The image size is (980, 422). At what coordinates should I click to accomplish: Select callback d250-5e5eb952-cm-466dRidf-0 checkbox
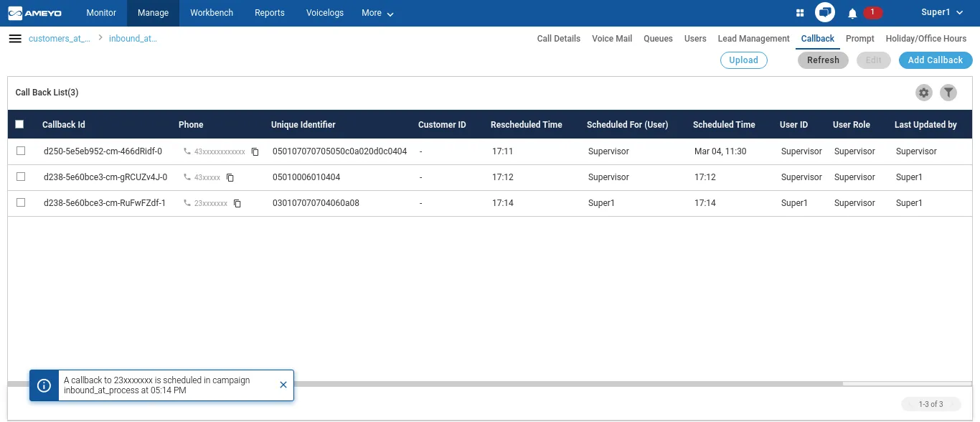[21, 151]
